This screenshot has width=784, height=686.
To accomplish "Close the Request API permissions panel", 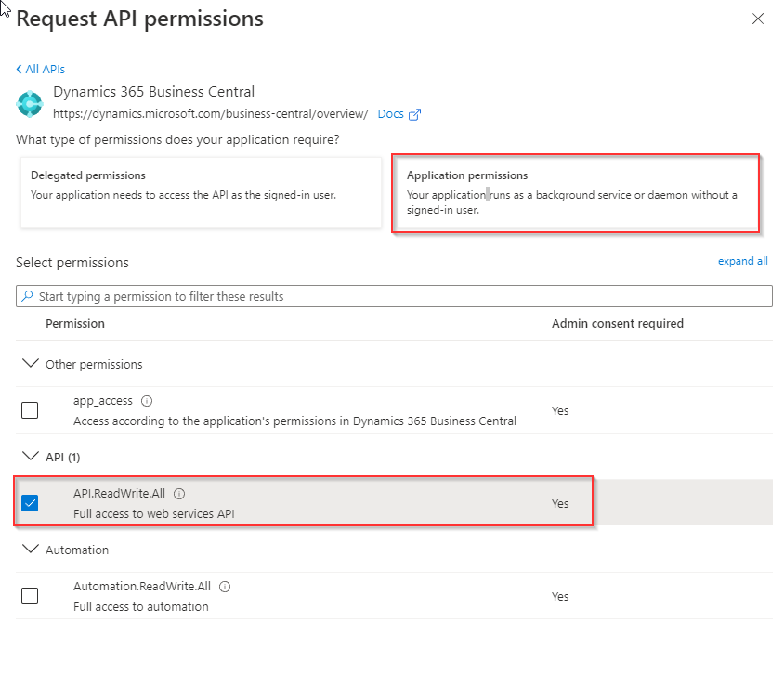I will point(758,19).
